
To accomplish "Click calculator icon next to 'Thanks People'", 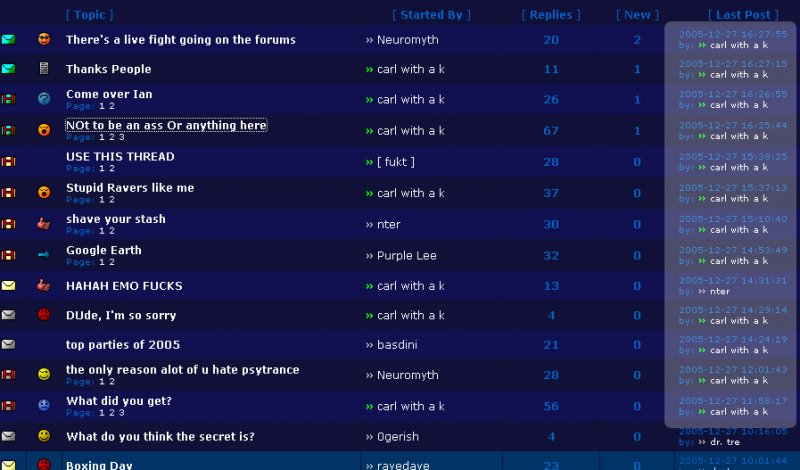I will pyautogui.click(x=44, y=68).
